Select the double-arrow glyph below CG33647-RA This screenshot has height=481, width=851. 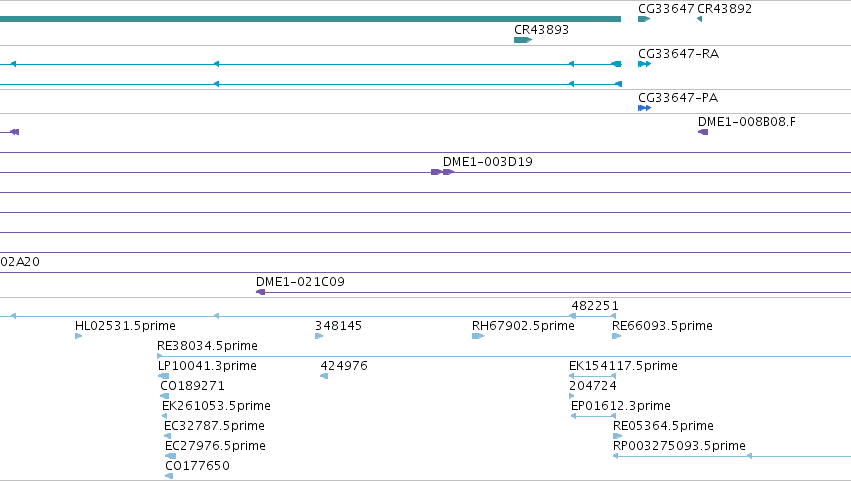(644, 64)
